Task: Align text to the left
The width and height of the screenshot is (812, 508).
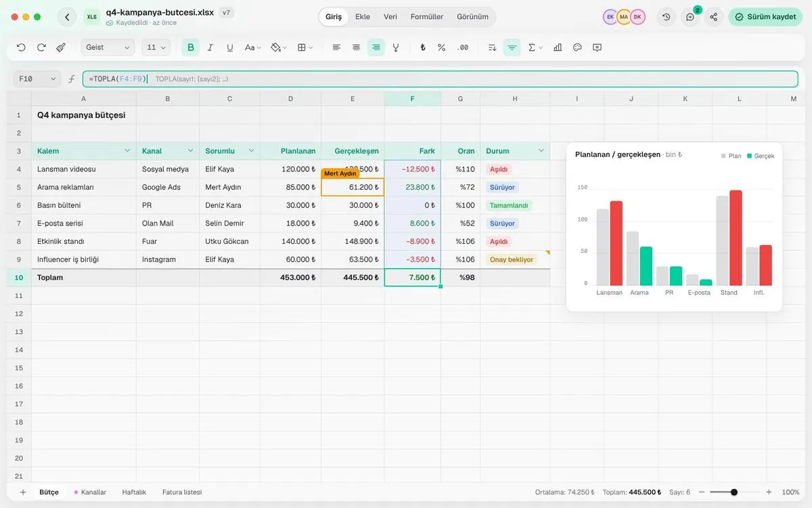Action: click(x=336, y=47)
